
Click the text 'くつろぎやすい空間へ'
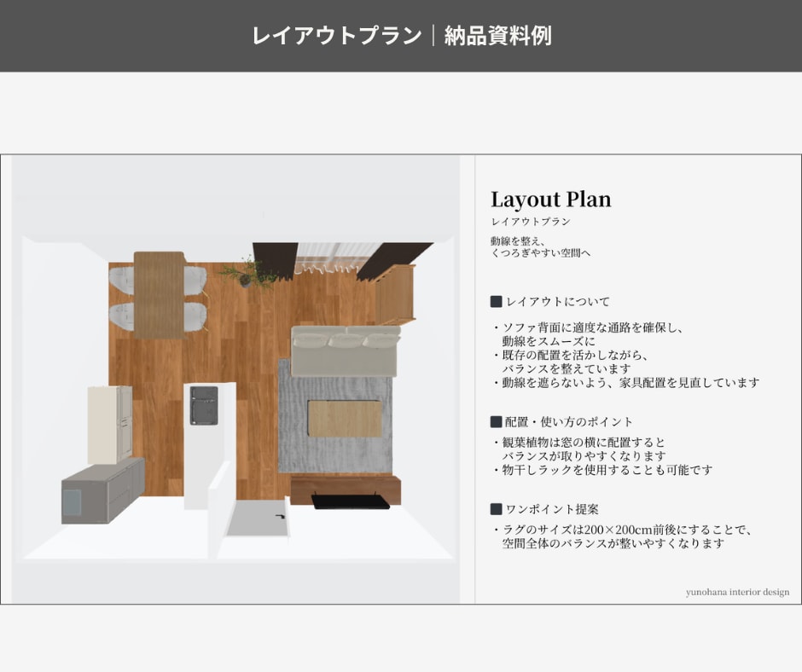(x=541, y=252)
